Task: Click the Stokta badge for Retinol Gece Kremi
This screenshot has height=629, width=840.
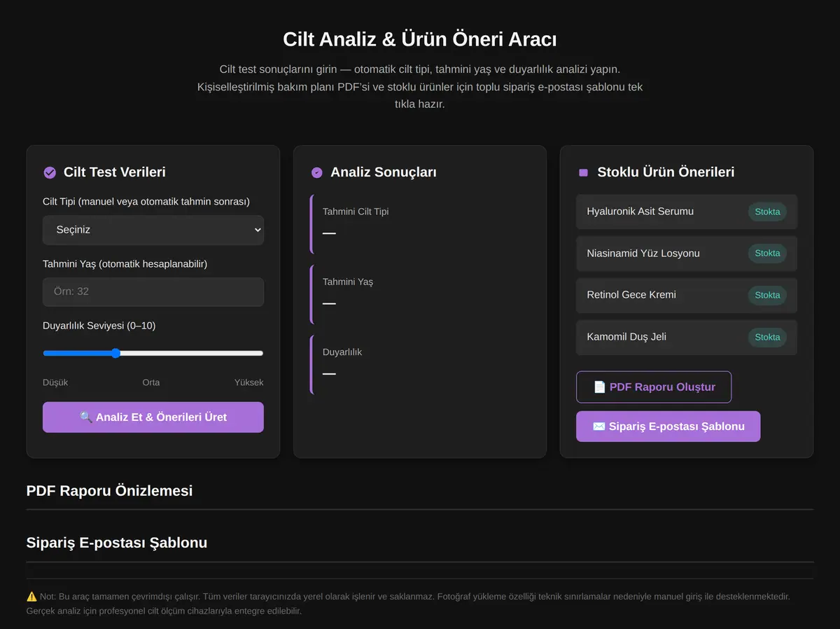Action: point(767,296)
